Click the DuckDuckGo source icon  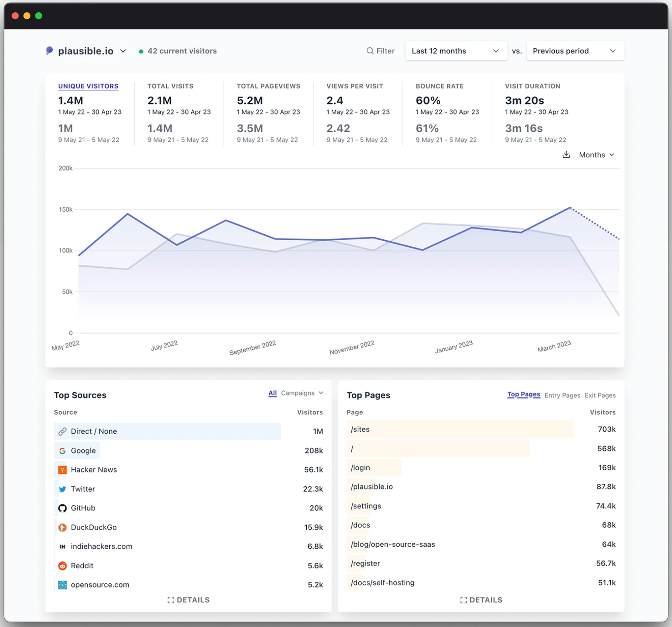point(62,528)
